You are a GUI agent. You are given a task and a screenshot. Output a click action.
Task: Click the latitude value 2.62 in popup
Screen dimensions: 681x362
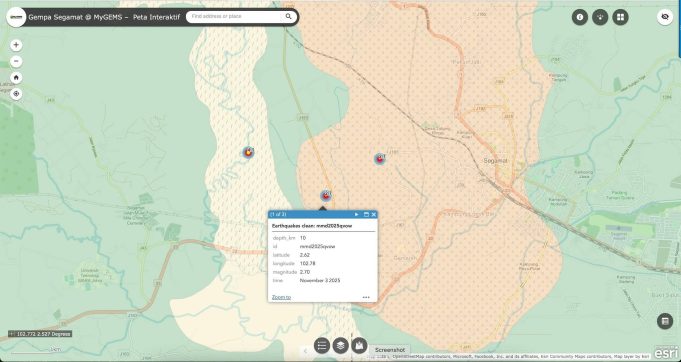tap(304, 255)
